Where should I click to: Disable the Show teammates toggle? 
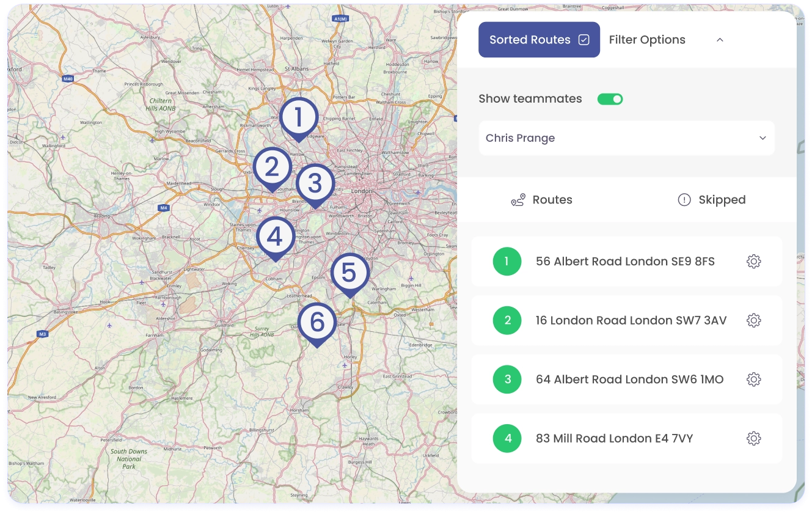click(610, 99)
